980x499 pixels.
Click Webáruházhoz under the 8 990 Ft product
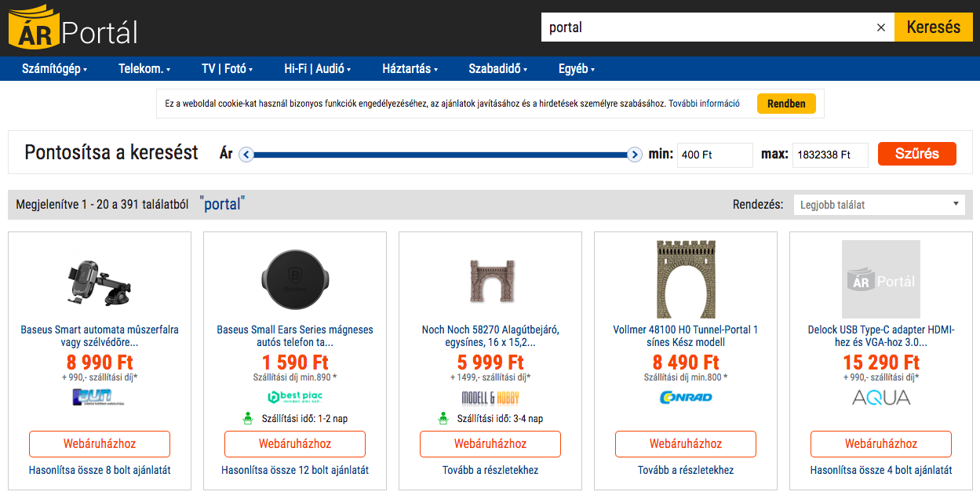(100, 444)
